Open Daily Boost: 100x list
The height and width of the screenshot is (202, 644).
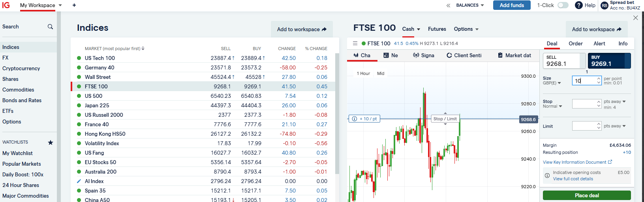coord(23,174)
